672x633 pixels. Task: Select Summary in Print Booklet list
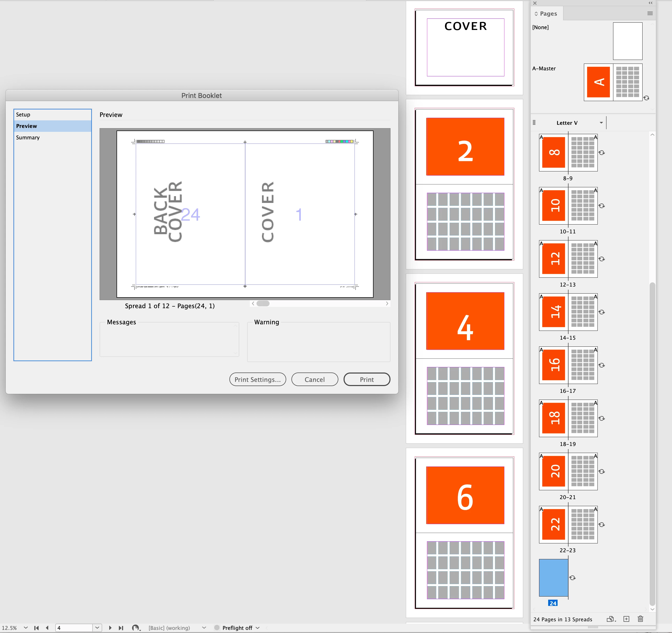click(28, 138)
